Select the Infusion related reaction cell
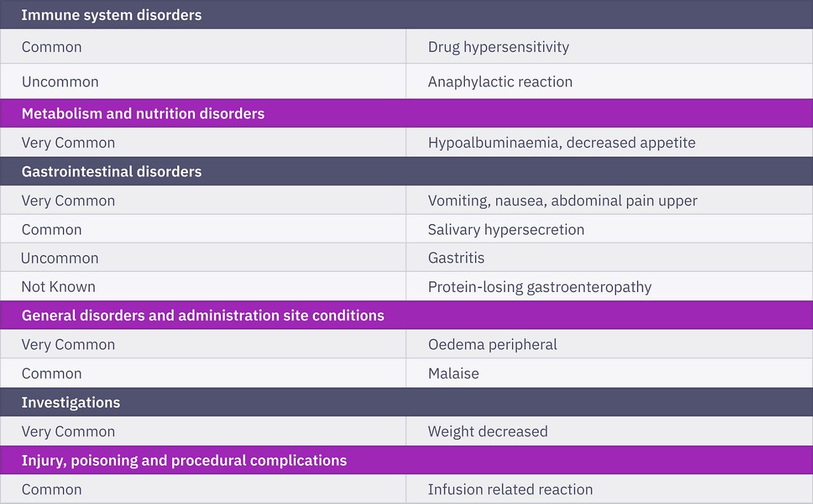This screenshot has height=504, width=813. [x=610, y=489]
